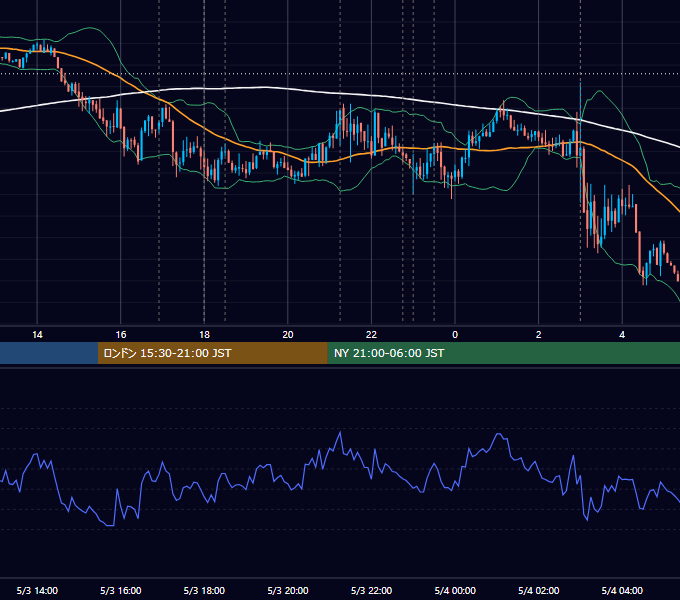Viewport: 680px width, 600px height.
Task: Click the 5/4 02:00 date label
Action: 539,590
